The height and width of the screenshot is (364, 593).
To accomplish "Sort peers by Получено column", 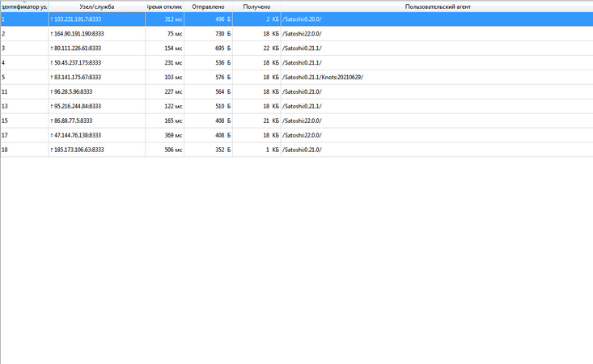I will [256, 6].
